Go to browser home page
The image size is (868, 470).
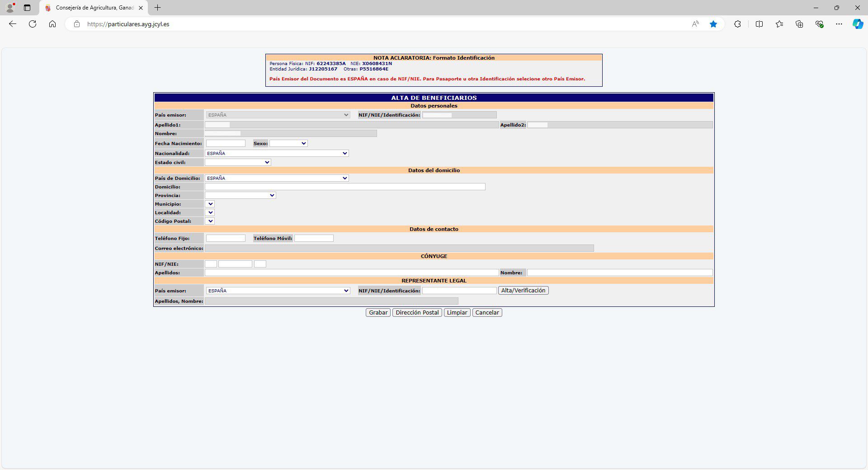click(x=52, y=24)
